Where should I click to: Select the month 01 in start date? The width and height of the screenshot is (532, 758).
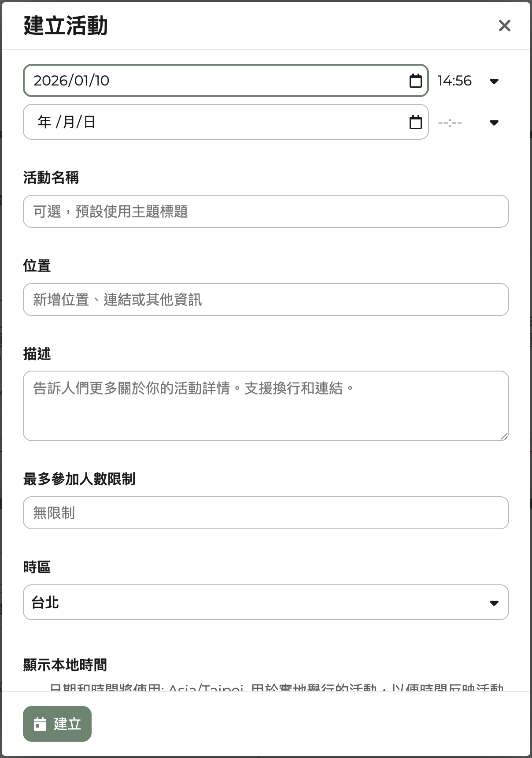(81, 81)
